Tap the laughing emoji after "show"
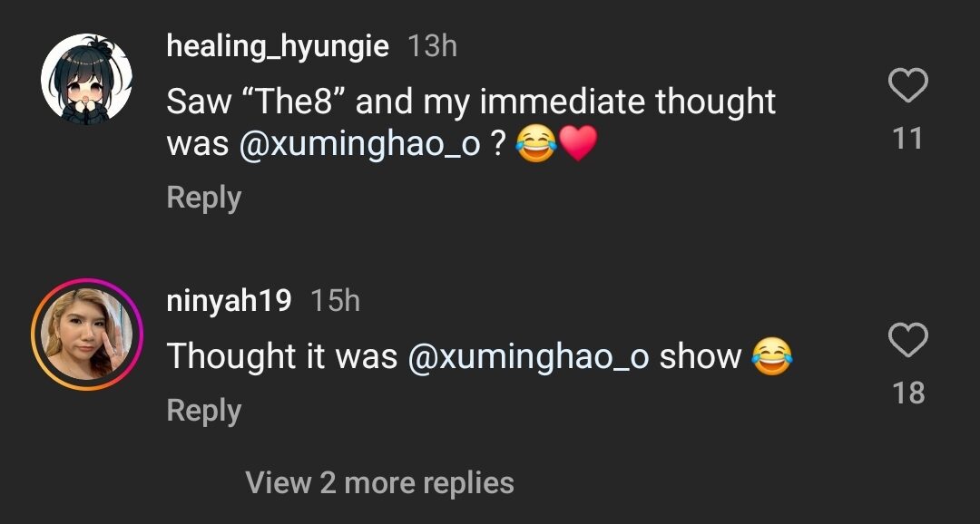Viewport: 980px width, 524px height. (x=771, y=356)
